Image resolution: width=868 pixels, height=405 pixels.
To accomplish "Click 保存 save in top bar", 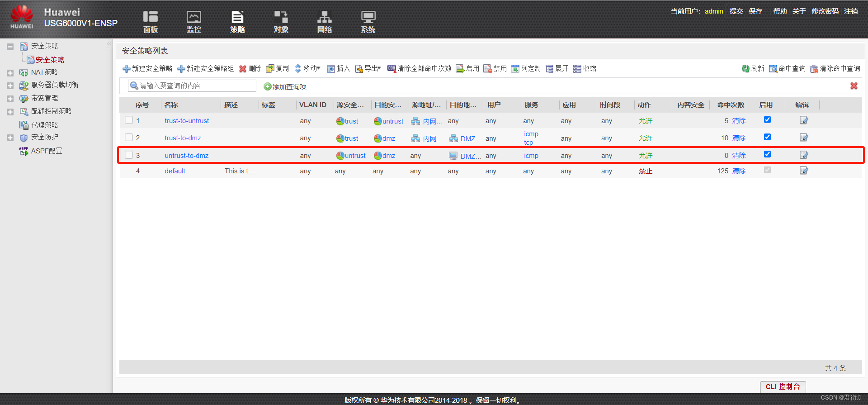I will [755, 11].
